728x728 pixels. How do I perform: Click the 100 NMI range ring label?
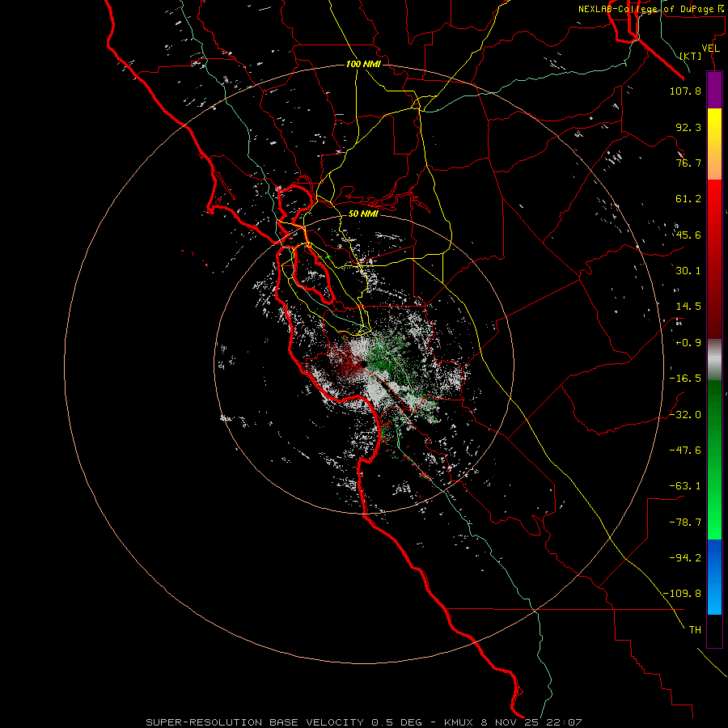click(x=363, y=64)
